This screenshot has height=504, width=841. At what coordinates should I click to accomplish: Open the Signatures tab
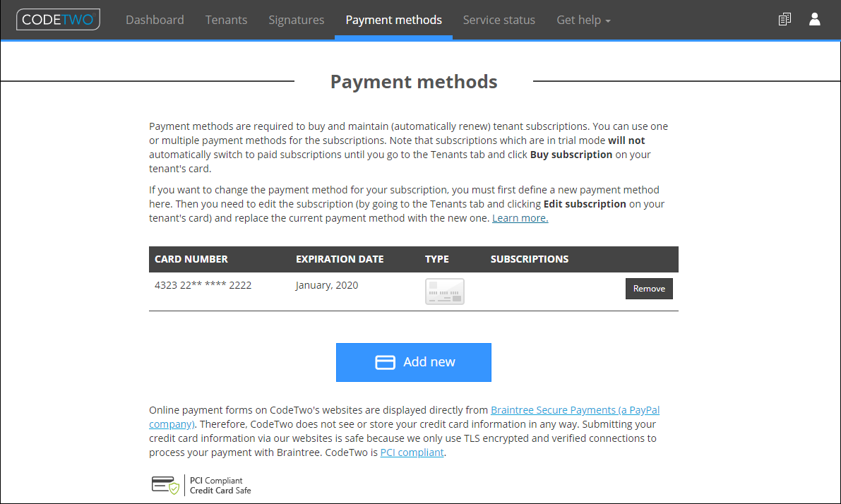pos(296,20)
